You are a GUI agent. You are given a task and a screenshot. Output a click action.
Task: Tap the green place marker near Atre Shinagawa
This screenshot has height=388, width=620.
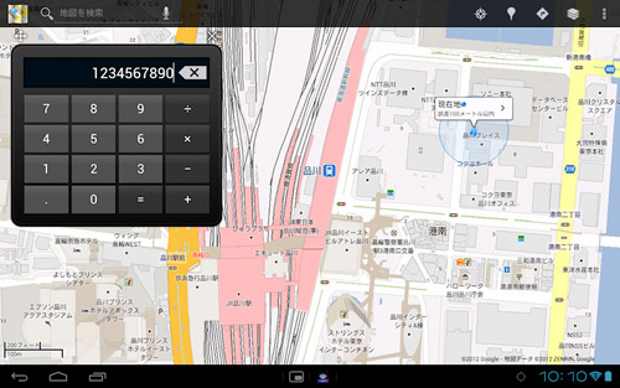click(391, 193)
